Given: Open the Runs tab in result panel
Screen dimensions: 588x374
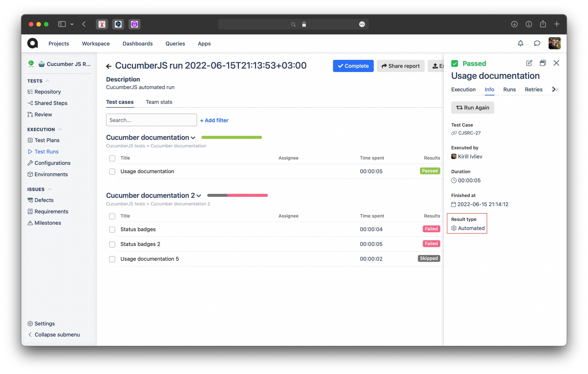Looking at the screenshot, I should [509, 89].
